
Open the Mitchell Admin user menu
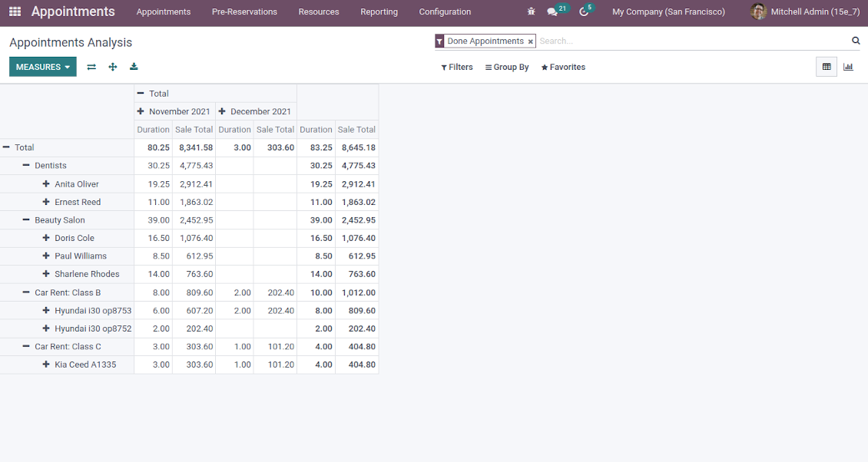(806, 12)
